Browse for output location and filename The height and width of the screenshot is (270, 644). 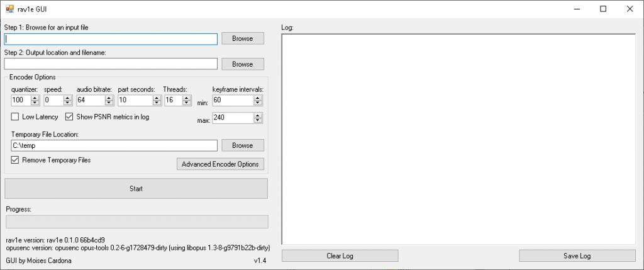coord(243,64)
